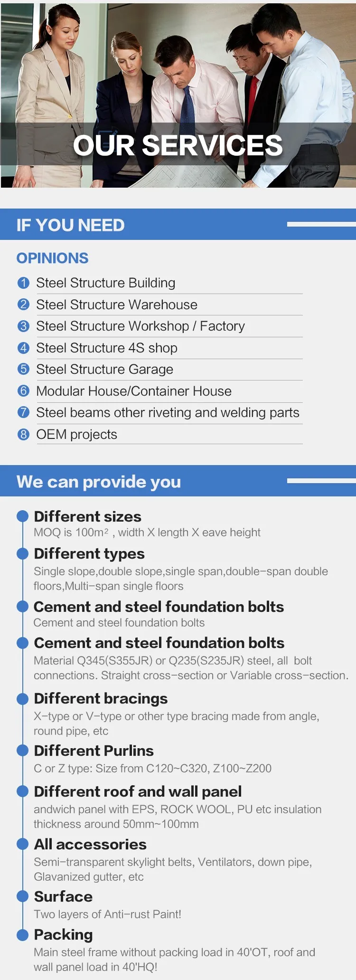Select number 7 icon beside Steel beams
The image size is (356, 980).
(23, 412)
